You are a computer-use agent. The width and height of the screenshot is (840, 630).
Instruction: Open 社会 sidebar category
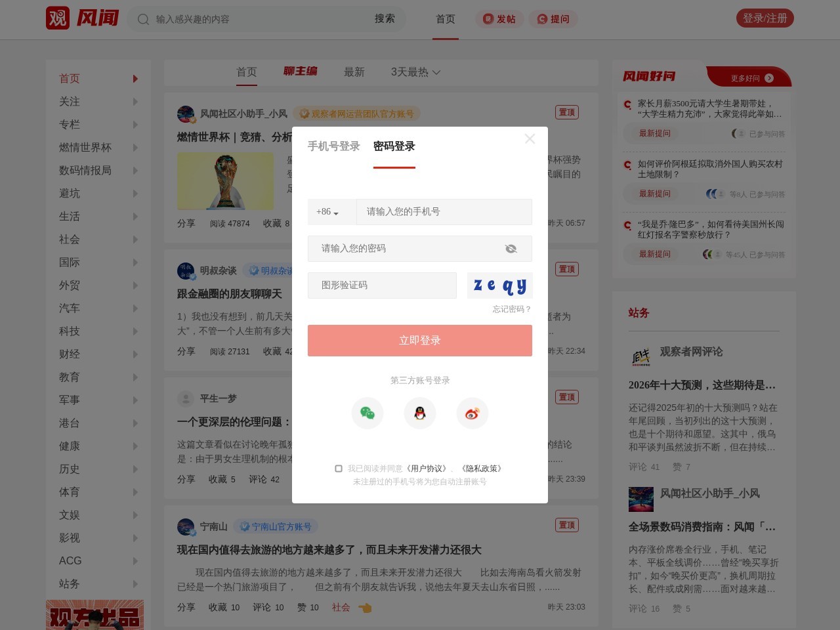pos(70,240)
